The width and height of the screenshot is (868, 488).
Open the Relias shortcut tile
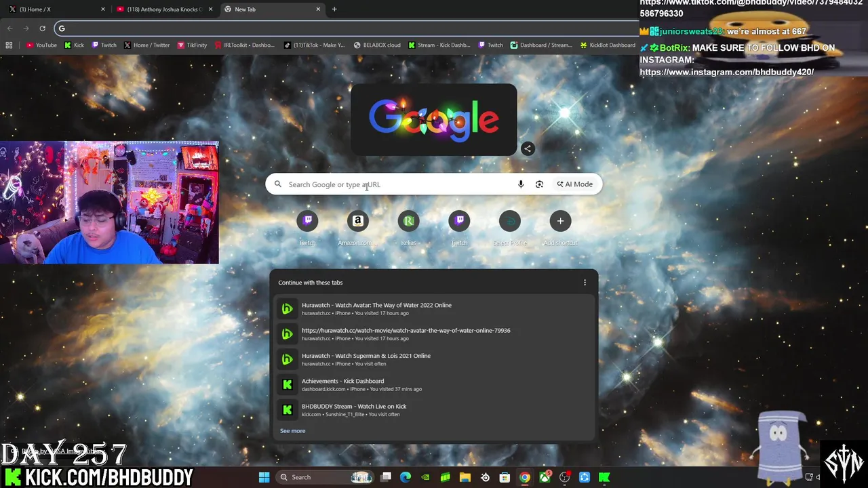coord(408,227)
